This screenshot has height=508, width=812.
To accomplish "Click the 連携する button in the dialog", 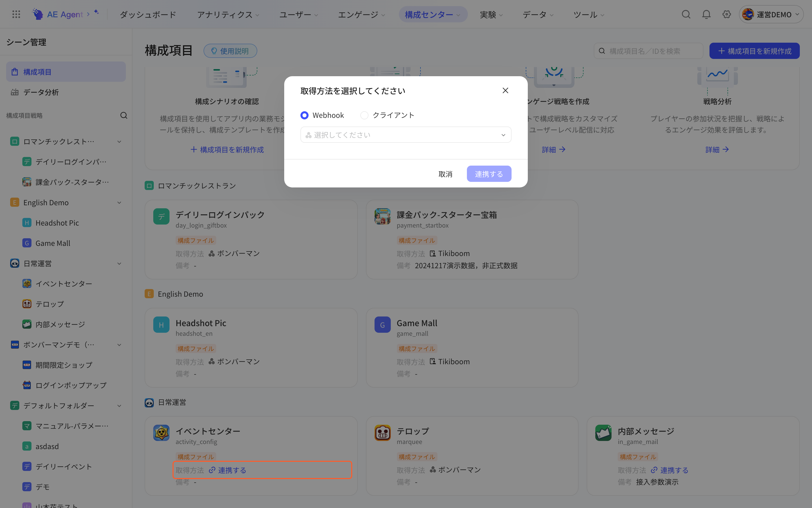I will click(x=489, y=174).
